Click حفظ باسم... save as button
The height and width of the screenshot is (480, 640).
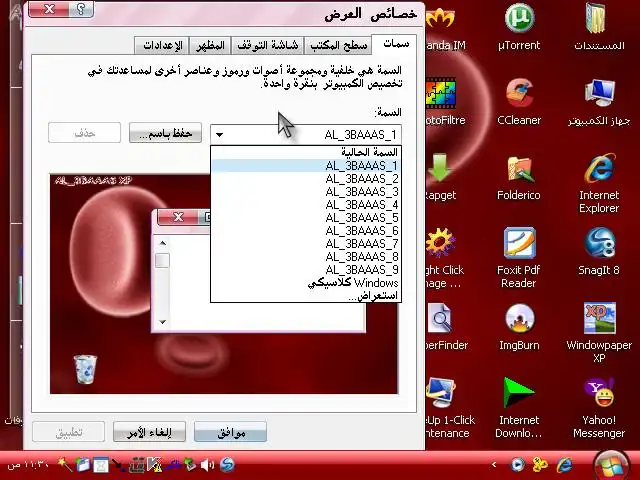click(165, 133)
